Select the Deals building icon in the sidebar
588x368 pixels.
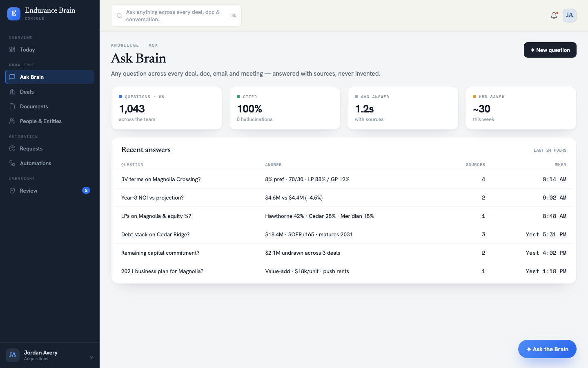12,92
